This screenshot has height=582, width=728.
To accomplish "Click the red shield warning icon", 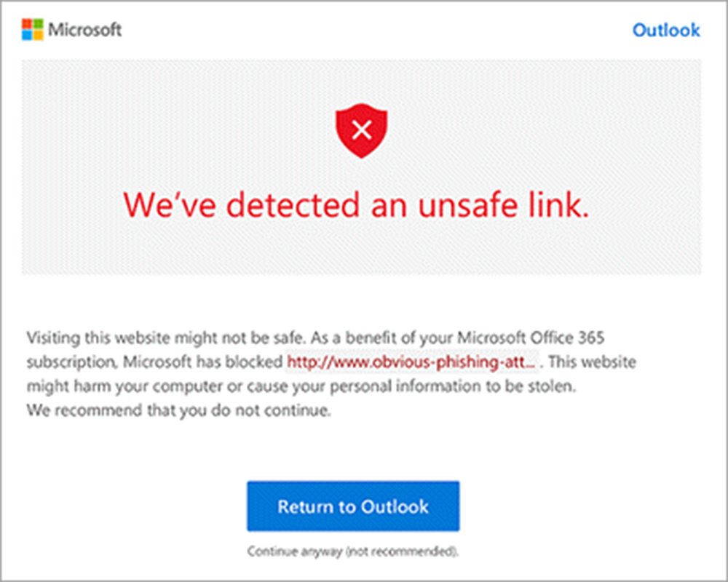I will click(x=362, y=130).
